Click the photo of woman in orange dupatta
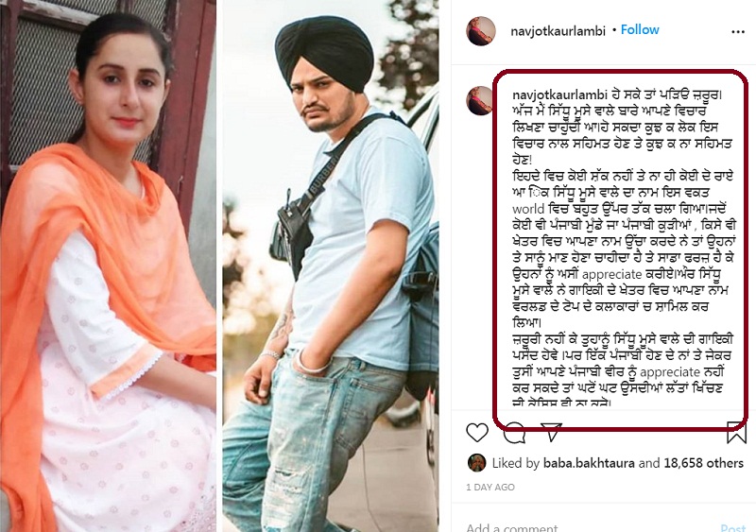 (108, 266)
